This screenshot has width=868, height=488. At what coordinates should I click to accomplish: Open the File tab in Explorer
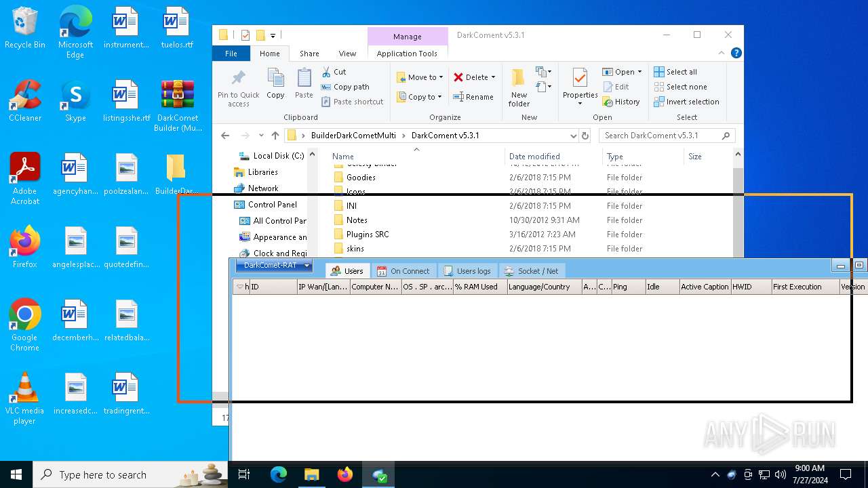click(x=231, y=54)
